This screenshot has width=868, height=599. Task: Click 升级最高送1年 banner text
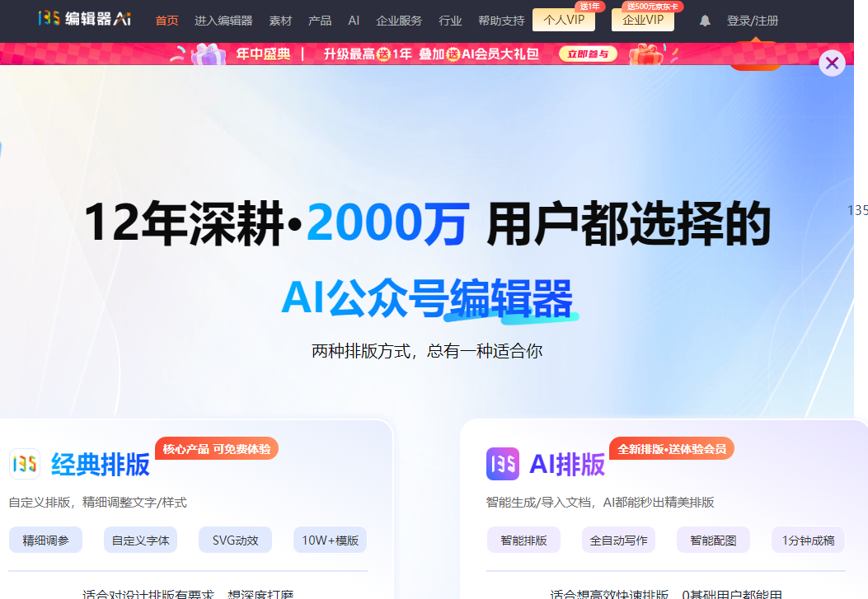368,54
